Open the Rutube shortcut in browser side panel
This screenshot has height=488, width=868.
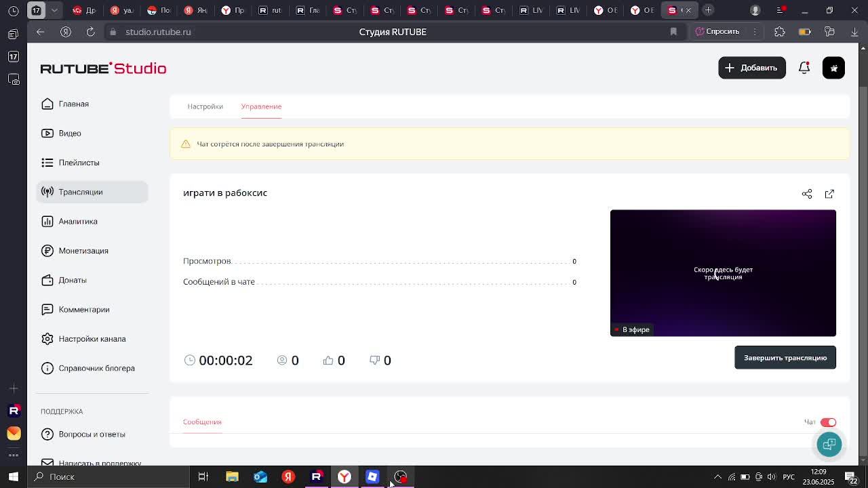point(14,411)
